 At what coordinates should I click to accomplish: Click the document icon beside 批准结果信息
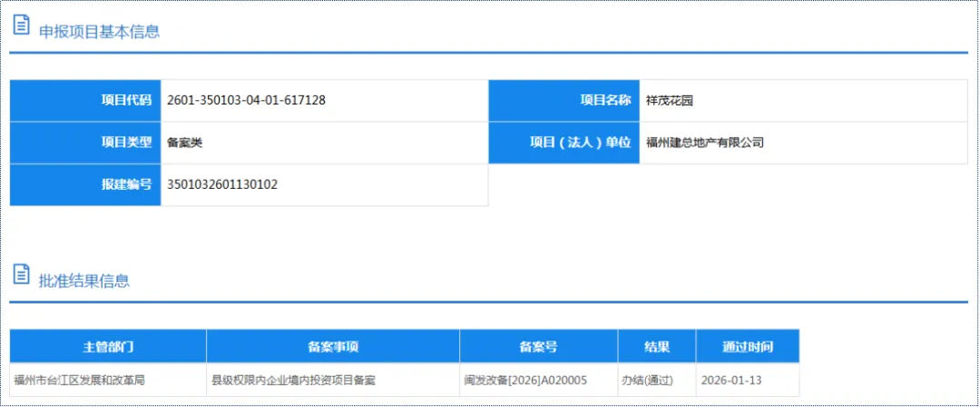(x=21, y=275)
